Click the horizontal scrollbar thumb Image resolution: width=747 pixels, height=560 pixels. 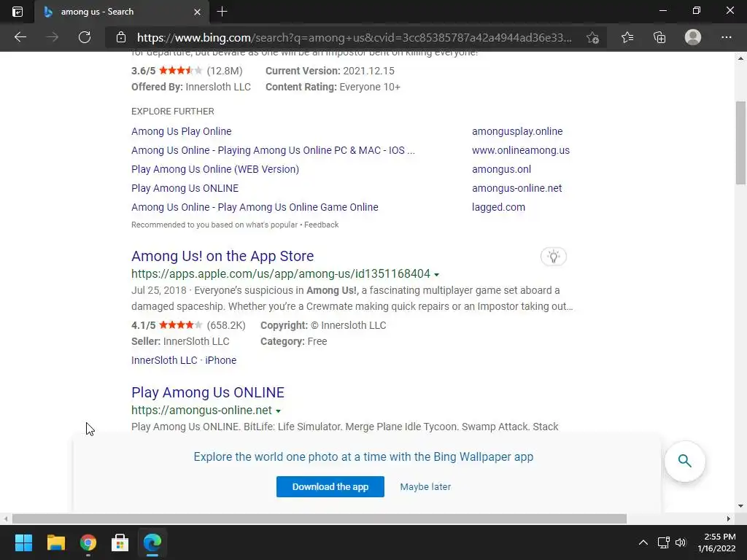coord(320,518)
